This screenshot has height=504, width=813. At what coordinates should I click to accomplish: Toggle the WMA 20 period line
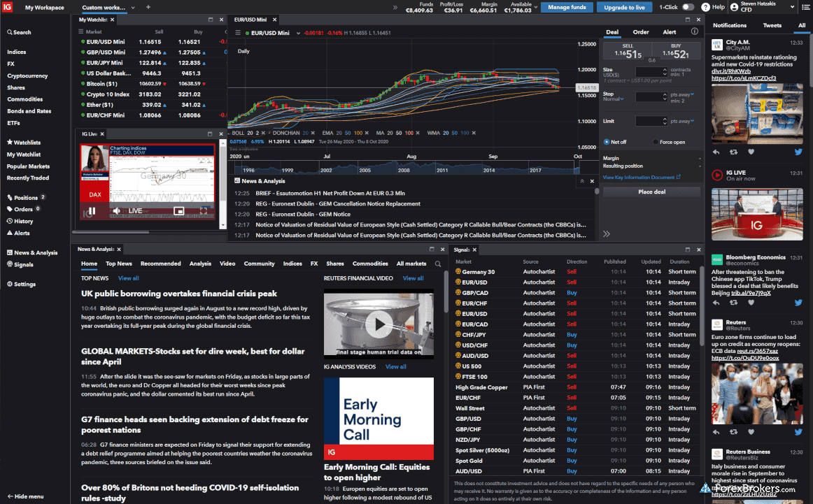point(446,133)
